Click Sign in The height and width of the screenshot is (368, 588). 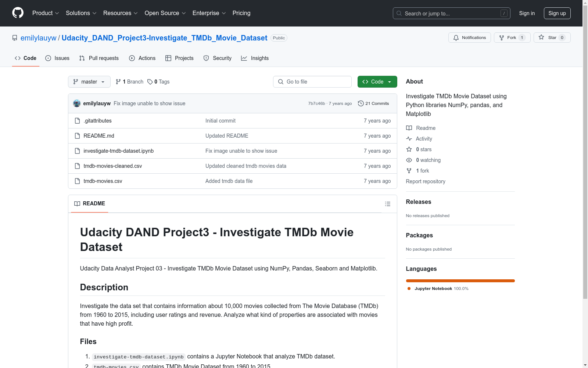point(527,13)
